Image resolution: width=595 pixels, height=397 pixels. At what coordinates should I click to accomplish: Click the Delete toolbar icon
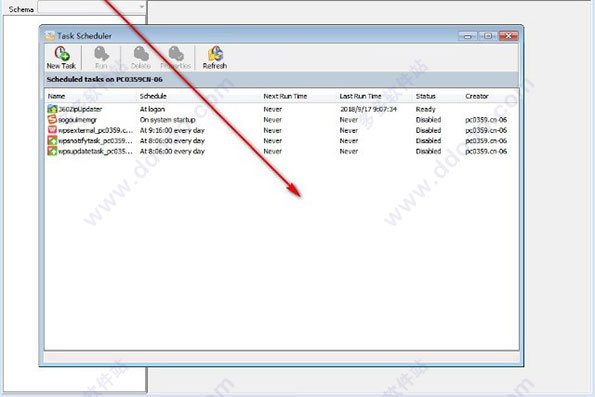(141, 53)
